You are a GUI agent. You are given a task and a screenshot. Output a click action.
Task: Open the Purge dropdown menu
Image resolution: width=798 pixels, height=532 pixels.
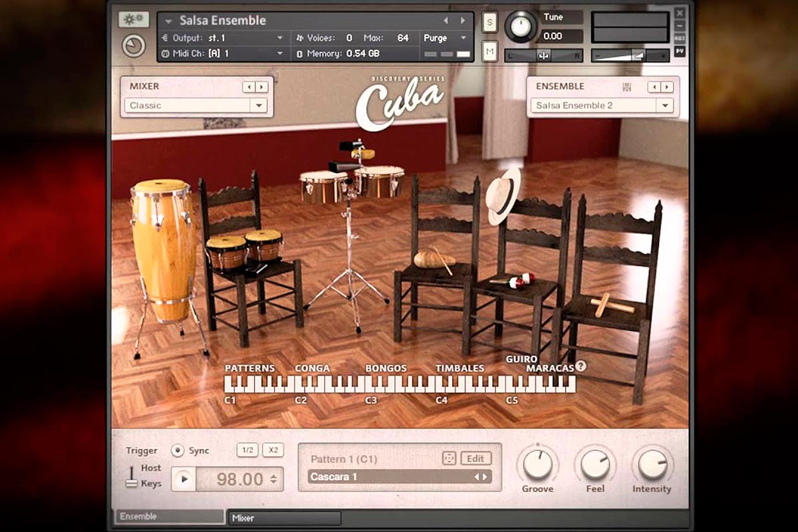coord(446,38)
